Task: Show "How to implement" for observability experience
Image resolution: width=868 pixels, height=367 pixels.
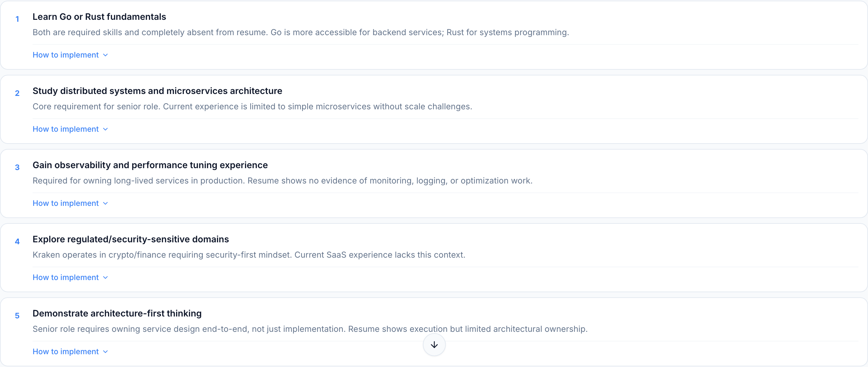Action: (x=66, y=203)
